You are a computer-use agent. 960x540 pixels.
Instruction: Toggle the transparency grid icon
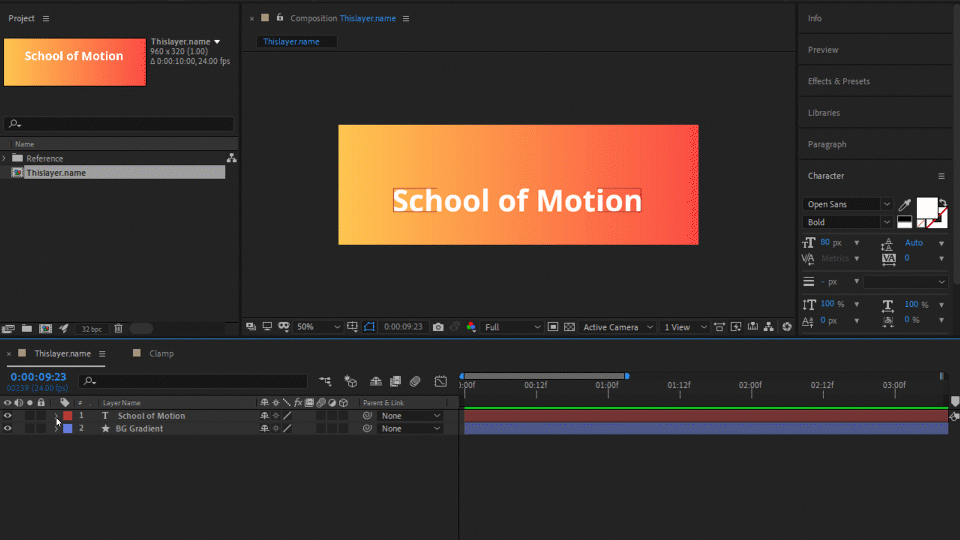[569, 327]
